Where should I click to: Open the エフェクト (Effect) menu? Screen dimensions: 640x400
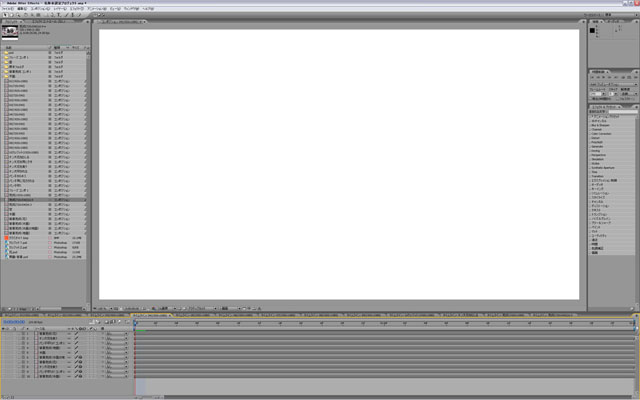[77, 9]
